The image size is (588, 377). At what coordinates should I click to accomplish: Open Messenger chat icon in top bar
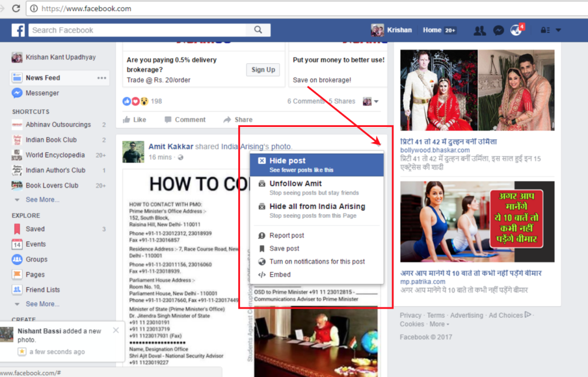(498, 30)
